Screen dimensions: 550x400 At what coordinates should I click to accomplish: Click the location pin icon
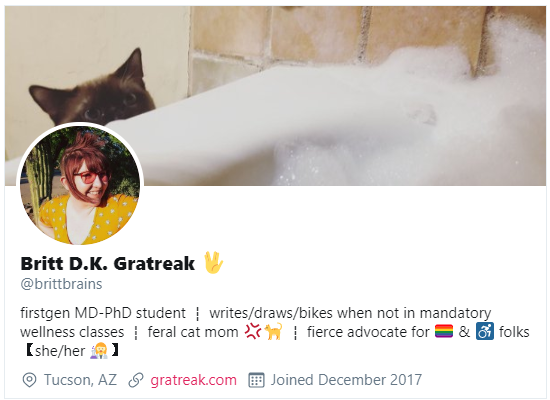tap(29, 380)
